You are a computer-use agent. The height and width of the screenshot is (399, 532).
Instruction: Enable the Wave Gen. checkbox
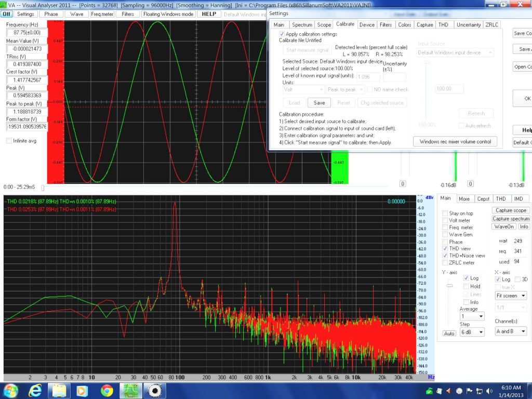point(445,234)
